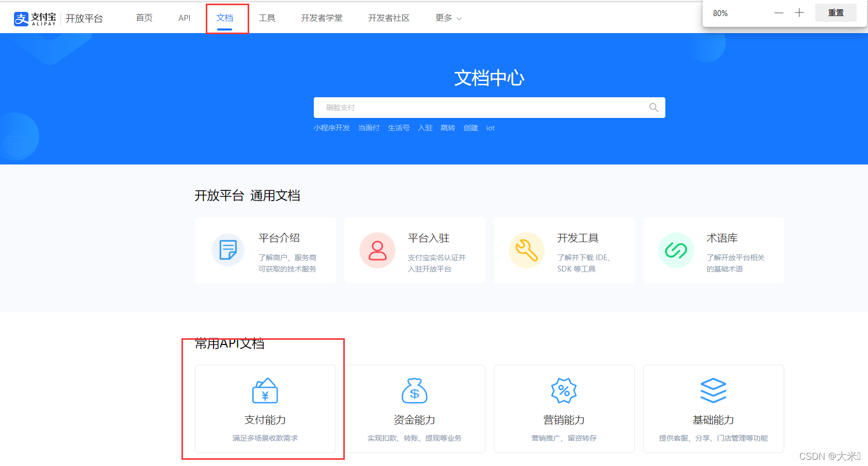Zoom out with the minus button
Image resolution: width=868 pixels, height=466 pixels.
pyautogui.click(x=779, y=13)
